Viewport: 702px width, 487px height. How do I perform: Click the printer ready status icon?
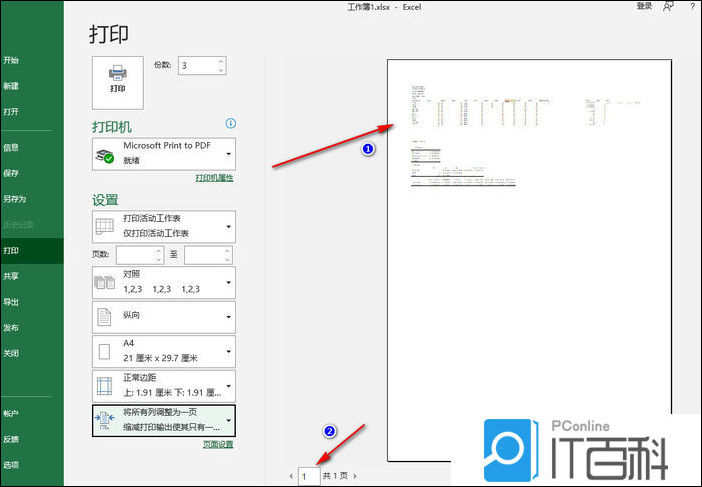(105, 156)
